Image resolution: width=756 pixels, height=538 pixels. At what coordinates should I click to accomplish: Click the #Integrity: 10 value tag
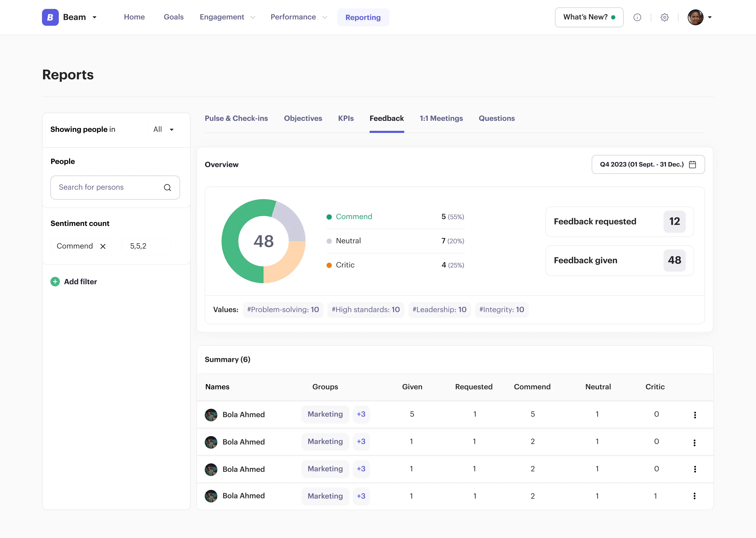[501, 310]
